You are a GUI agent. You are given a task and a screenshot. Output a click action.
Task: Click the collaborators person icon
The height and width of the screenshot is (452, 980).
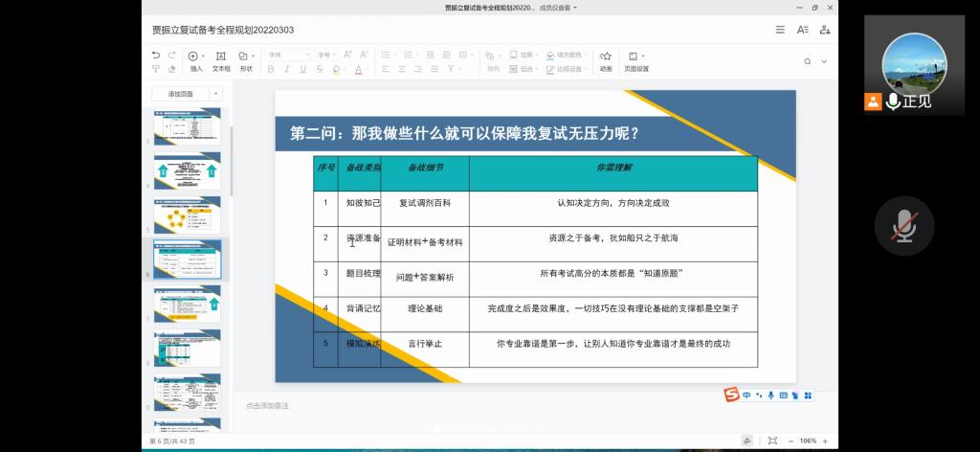825,30
